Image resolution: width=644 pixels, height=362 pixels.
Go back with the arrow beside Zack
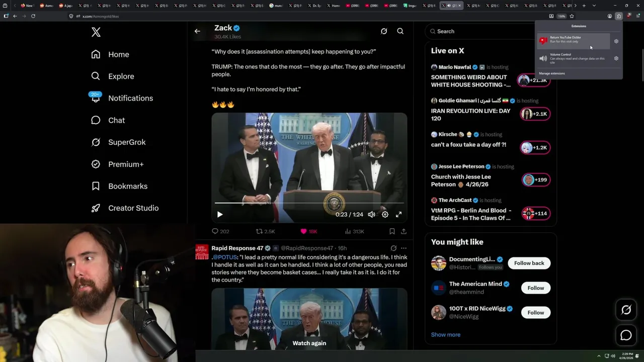pos(197,31)
